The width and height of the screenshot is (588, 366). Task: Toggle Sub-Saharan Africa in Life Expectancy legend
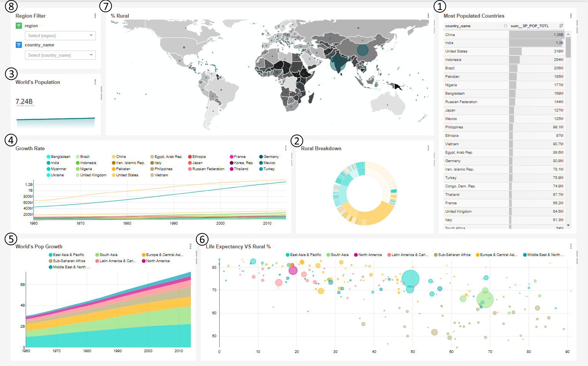(452, 255)
